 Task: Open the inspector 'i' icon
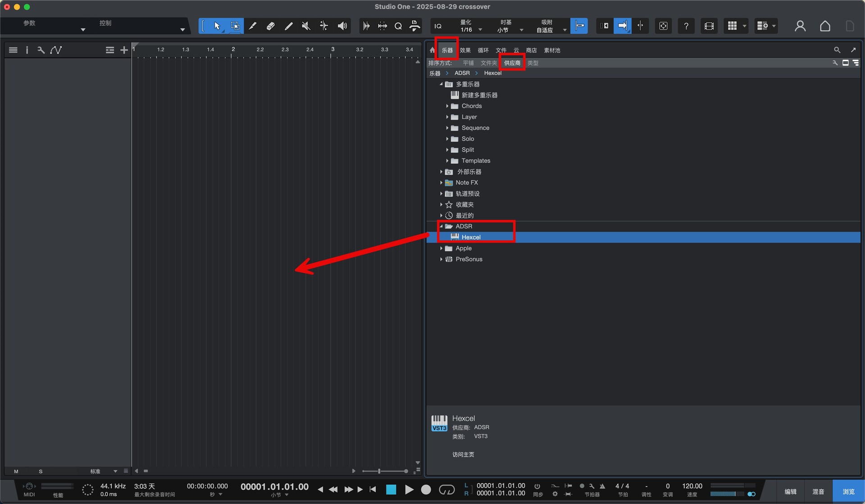(27, 50)
